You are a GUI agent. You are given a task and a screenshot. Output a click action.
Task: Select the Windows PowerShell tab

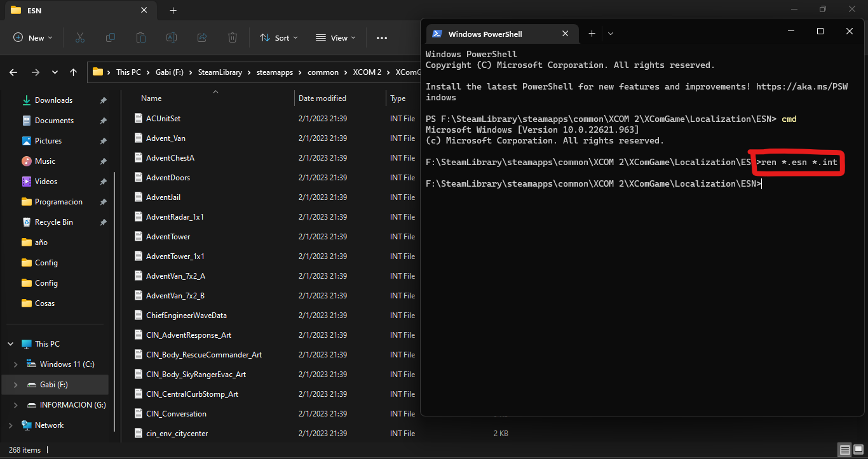502,34
